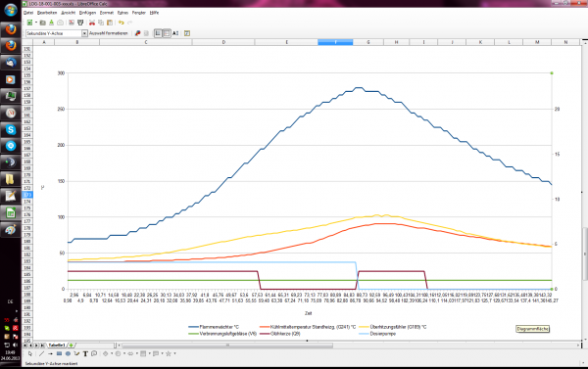Select the block arrows shape tool

pyautogui.click(x=130, y=353)
